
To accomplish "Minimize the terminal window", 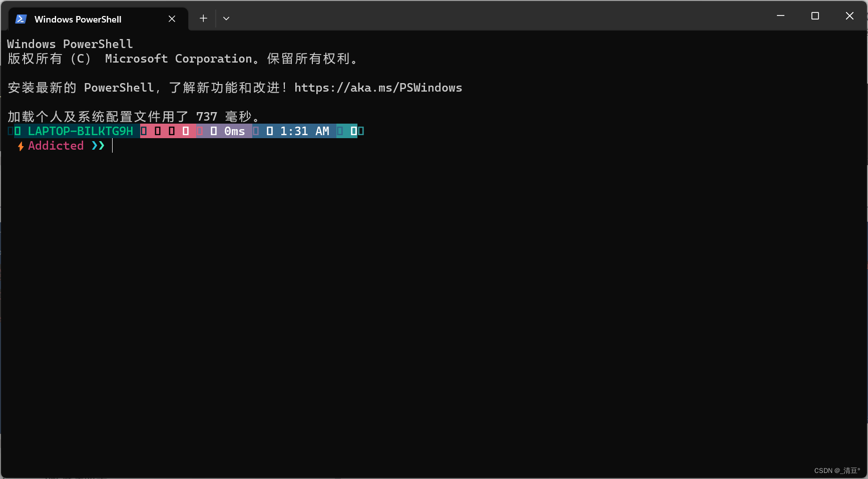I will click(780, 16).
